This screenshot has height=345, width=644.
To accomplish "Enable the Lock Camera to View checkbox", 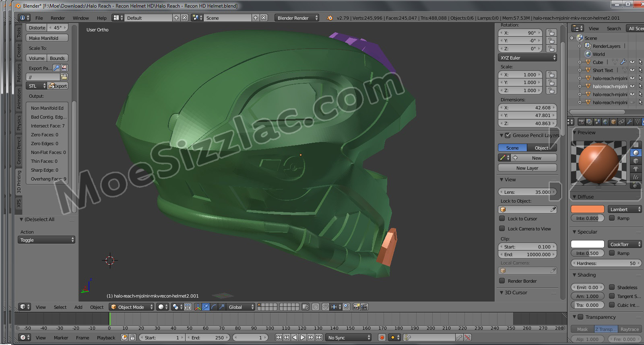I will (502, 229).
